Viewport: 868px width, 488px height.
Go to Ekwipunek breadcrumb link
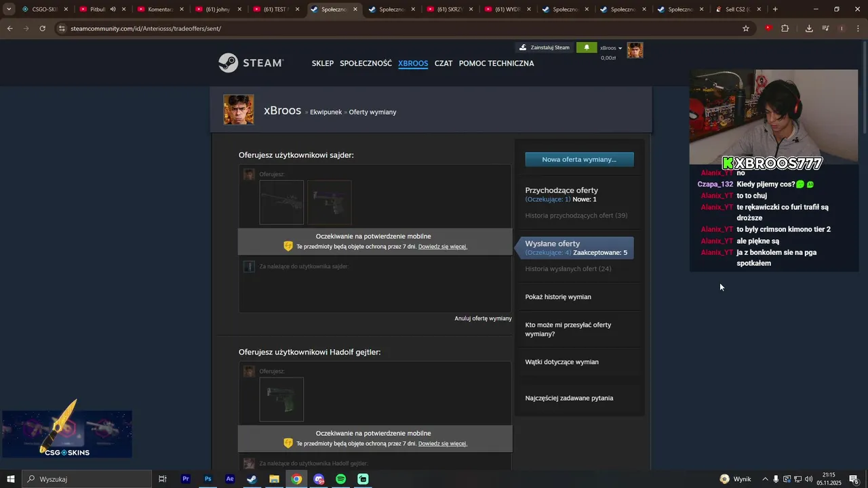coord(325,112)
